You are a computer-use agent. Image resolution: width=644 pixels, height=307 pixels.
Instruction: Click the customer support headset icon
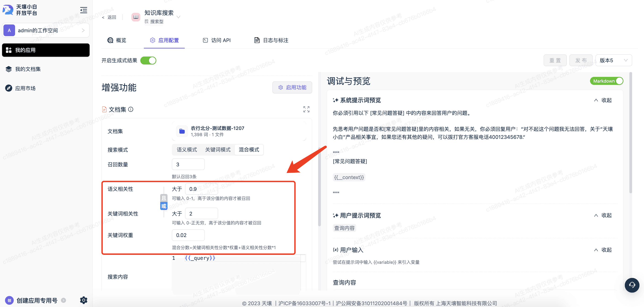tap(631, 285)
